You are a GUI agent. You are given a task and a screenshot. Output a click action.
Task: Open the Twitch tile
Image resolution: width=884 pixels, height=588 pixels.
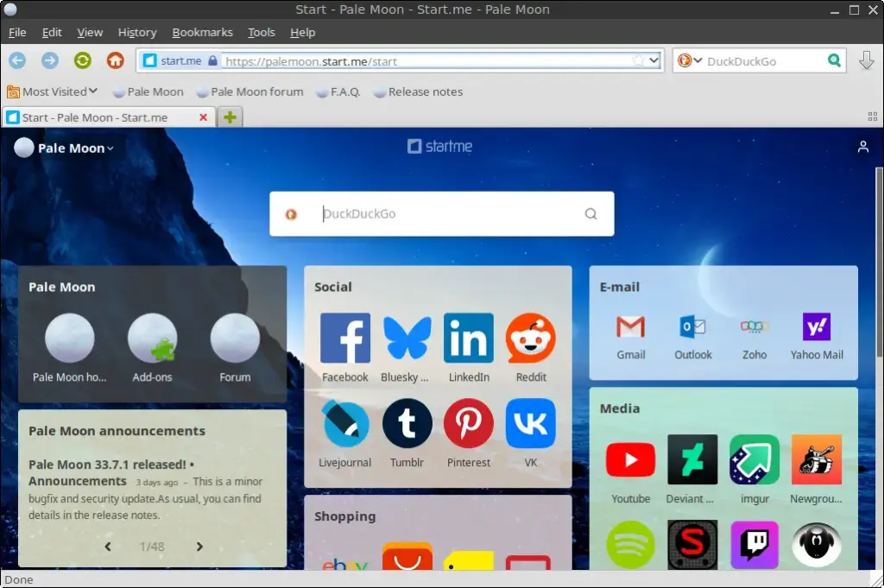(755, 545)
